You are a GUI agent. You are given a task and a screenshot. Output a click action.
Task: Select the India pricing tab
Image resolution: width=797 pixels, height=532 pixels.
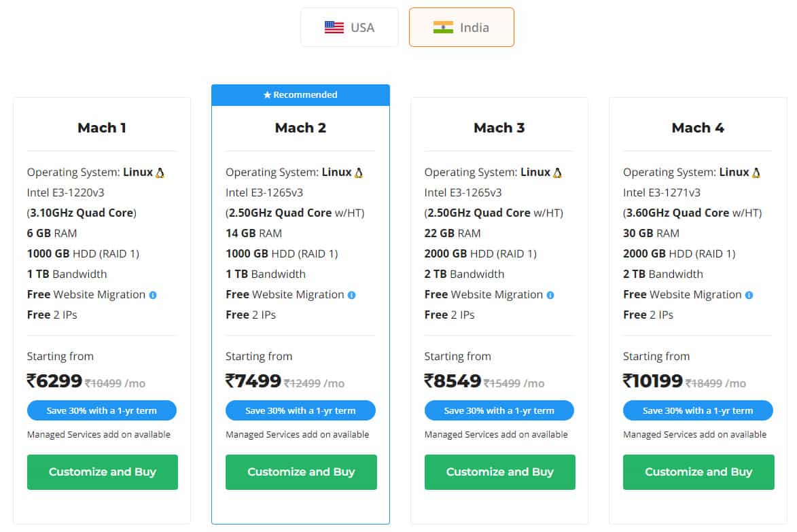[461, 27]
